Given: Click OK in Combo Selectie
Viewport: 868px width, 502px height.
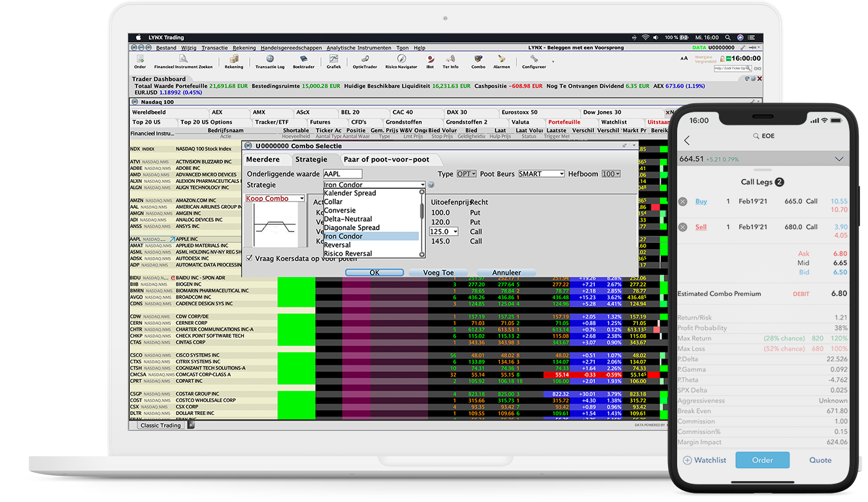Looking at the screenshot, I should 374,273.
